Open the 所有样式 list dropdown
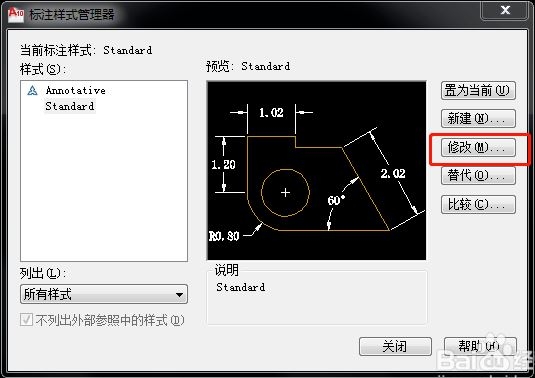The width and height of the screenshot is (535, 378). (104, 294)
